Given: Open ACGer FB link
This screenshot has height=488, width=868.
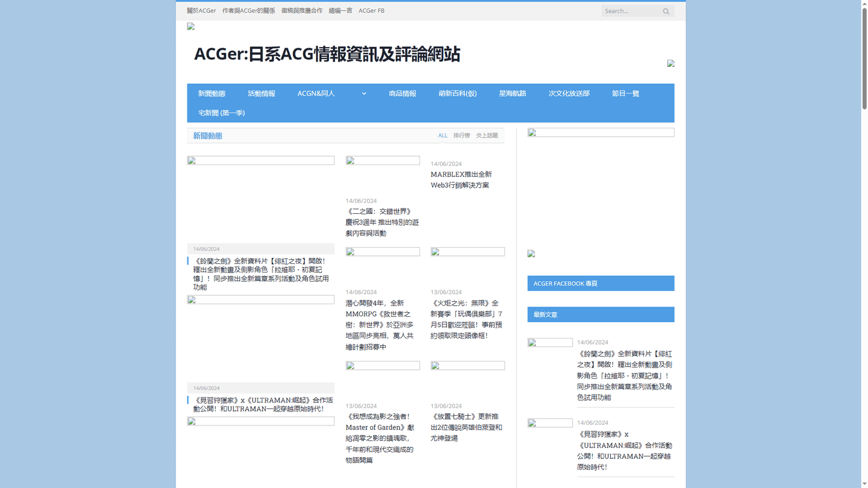Looking at the screenshot, I should pyautogui.click(x=371, y=11).
